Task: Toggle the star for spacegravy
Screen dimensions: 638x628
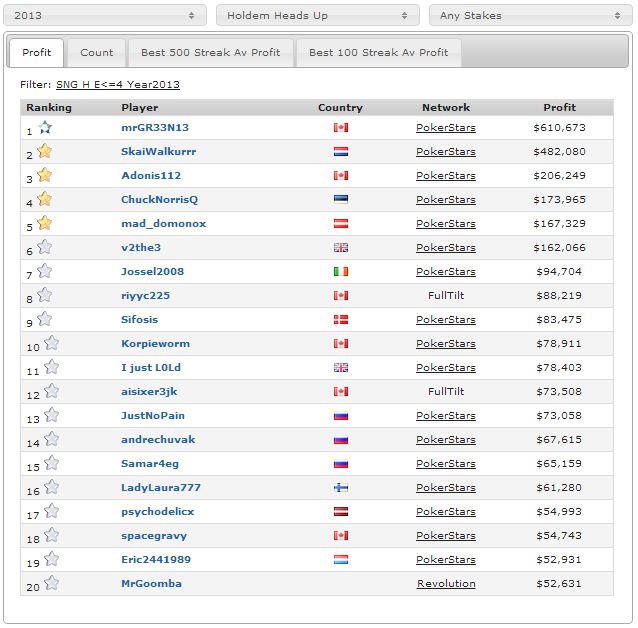Action: pyautogui.click(x=52, y=535)
